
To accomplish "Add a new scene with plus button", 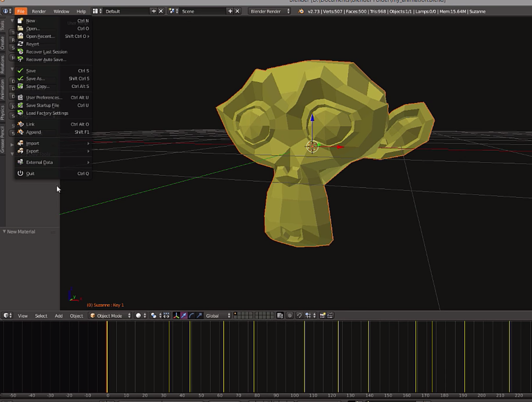I will pyautogui.click(x=230, y=11).
